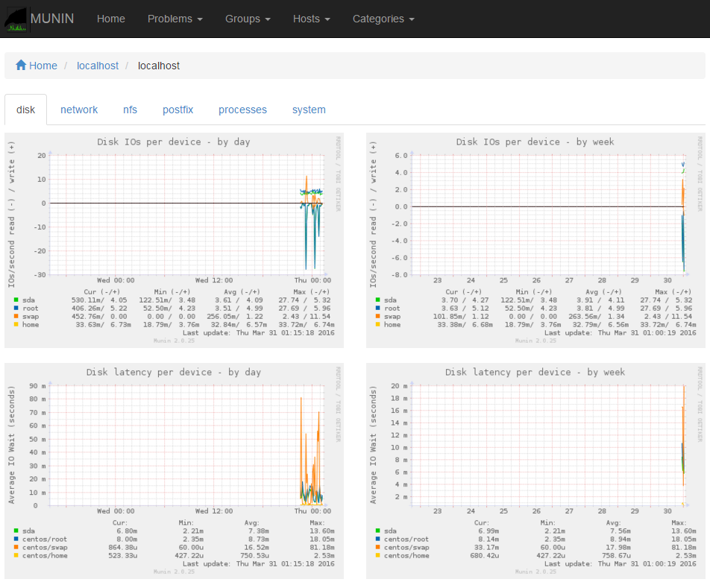Click green sda swatch in Disk IOs by day legend
Screen dimensions: 710x588
coord(16,300)
